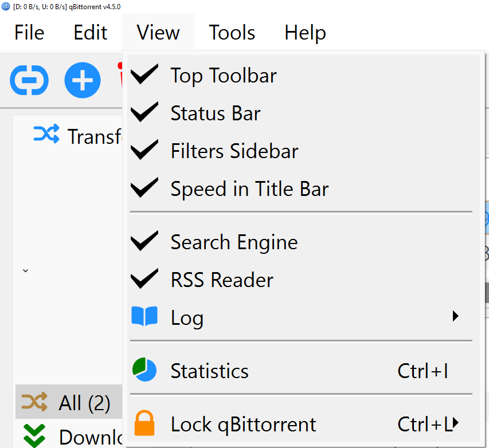Viewport: 489px width, 448px height.
Task: Click the blue Transfers shuffle icon
Action: [x=46, y=133]
